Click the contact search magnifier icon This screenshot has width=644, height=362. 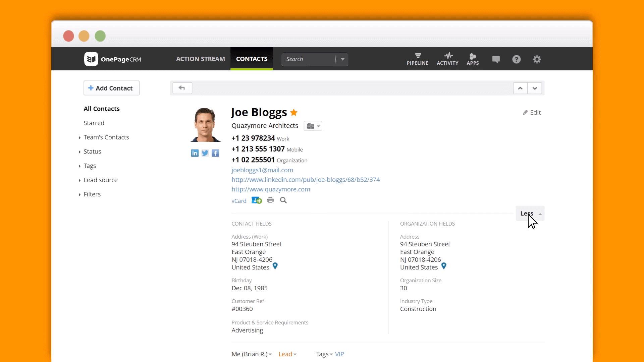283,200
